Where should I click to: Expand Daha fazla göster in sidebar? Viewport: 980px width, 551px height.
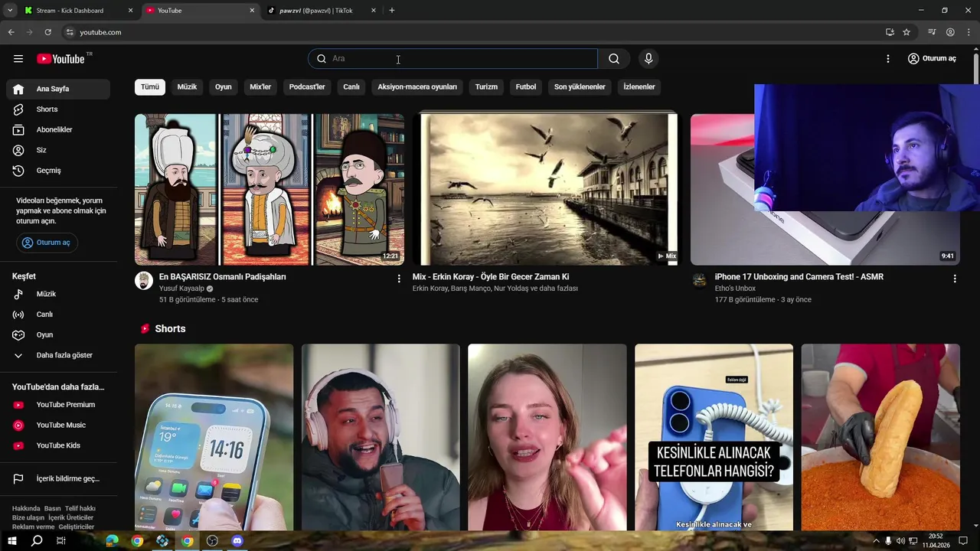[x=58, y=355]
